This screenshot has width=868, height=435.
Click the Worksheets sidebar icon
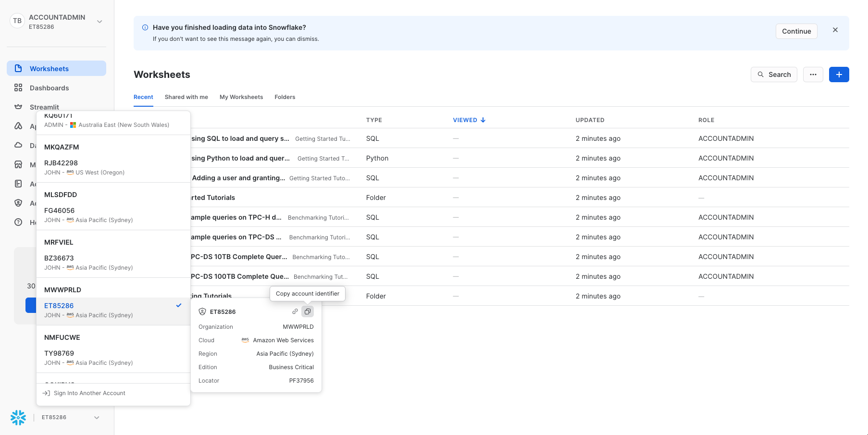pyautogui.click(x=18, y=68)
